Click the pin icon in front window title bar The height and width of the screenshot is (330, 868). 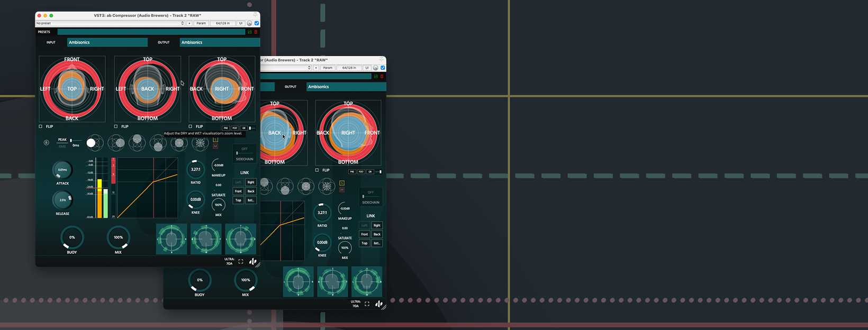[x=255, y=15]
